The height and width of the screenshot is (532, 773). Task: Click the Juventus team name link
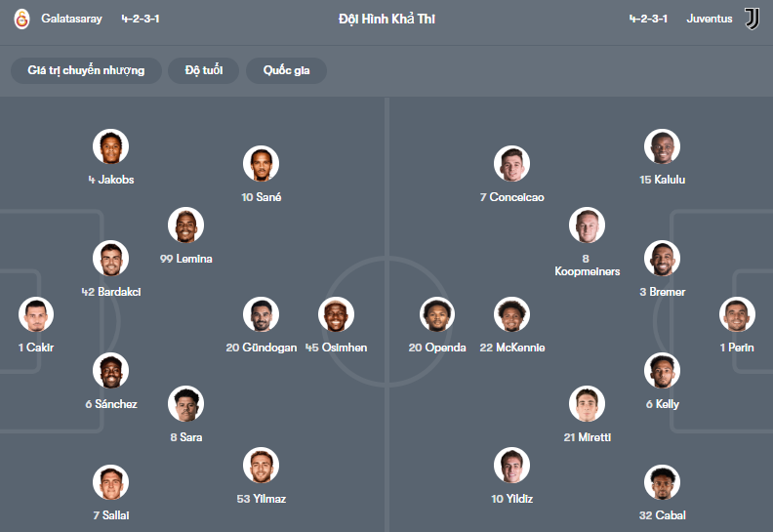710,19
